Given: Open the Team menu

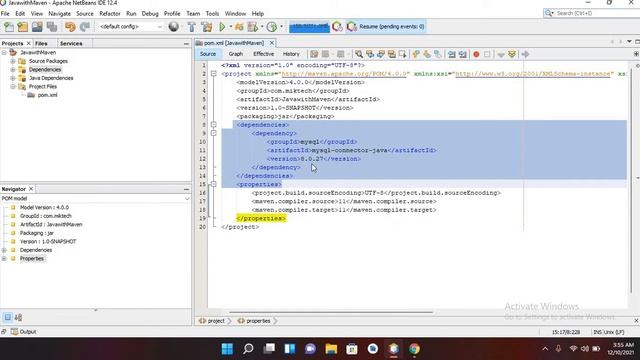Looking at the screenshot, I should pos(193,13).
